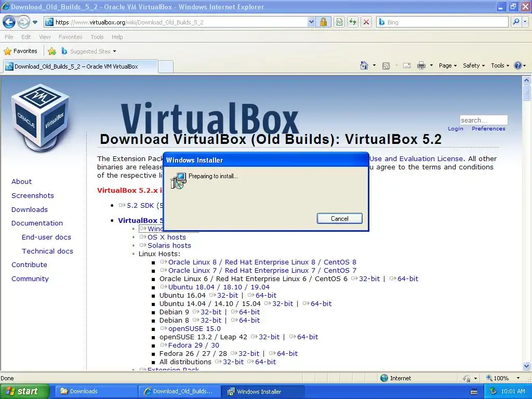Click the page scrollbar down arrow
Screen dimensions: 532x399
(x=527, y=366)
